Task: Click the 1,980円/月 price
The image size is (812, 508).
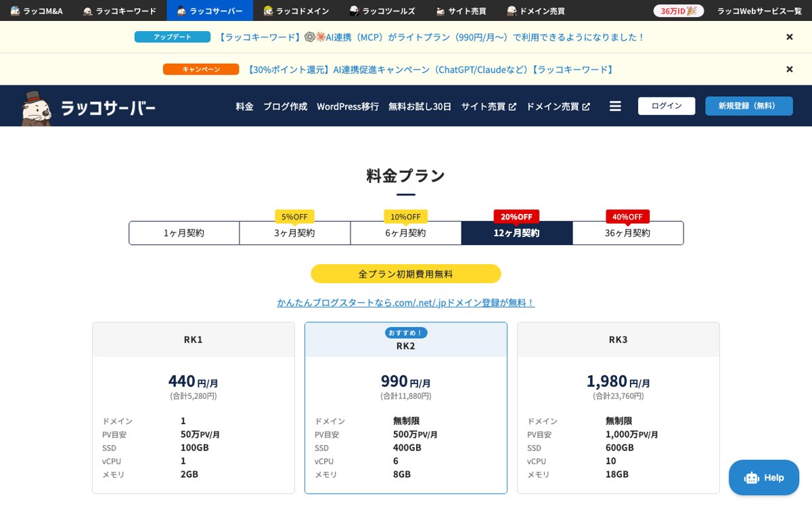Action: 618,381
